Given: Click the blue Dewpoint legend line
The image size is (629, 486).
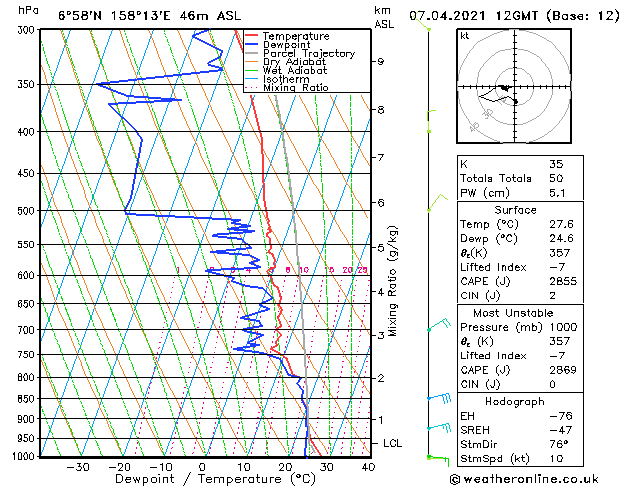Looking at the screenshot, I should click(x=251, y=45).
